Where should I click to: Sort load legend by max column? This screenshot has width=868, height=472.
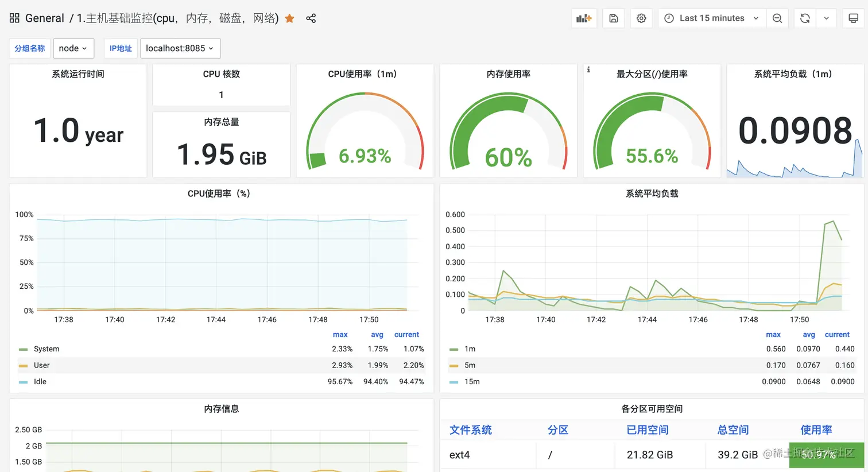[x=773, y=335]
